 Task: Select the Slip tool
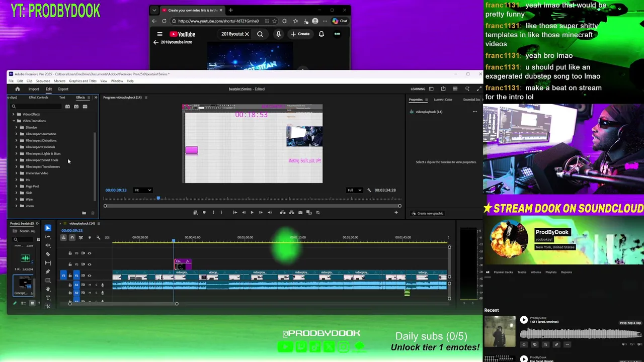(48, 262)
